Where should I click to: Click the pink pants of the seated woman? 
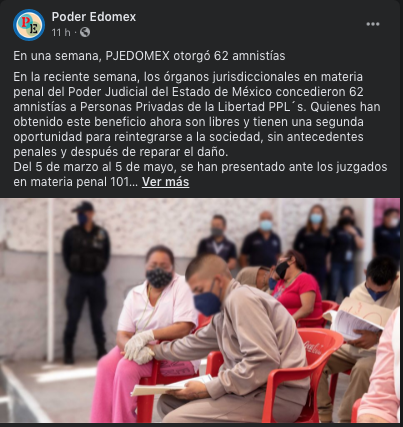[x=115, y=383]
